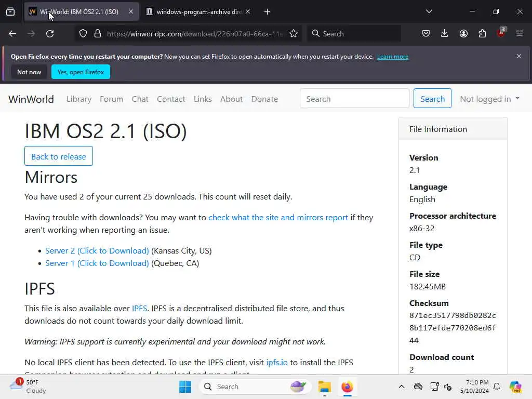The height and width of the screenshot is (399, 532).
Task: Open the site and mirrors report link
Action: coord(278,218)
